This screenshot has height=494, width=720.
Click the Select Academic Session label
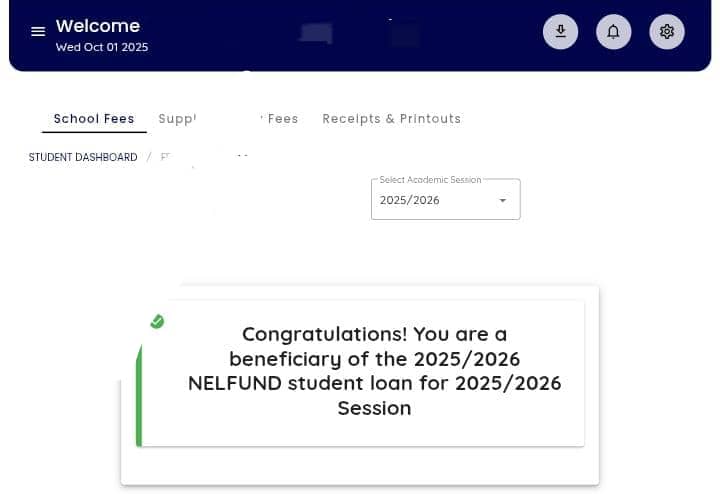430,180
